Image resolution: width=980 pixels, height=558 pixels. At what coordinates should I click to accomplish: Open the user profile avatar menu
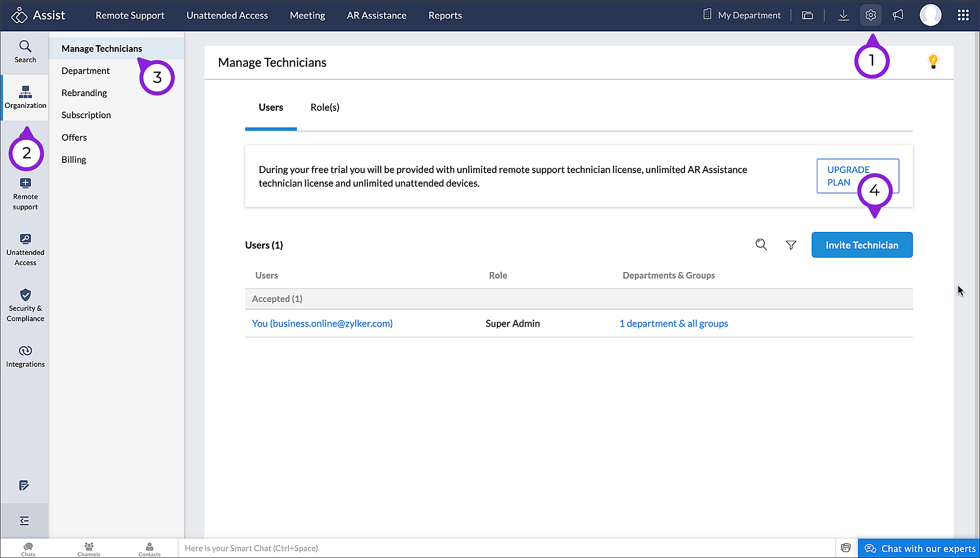point(930,15)
